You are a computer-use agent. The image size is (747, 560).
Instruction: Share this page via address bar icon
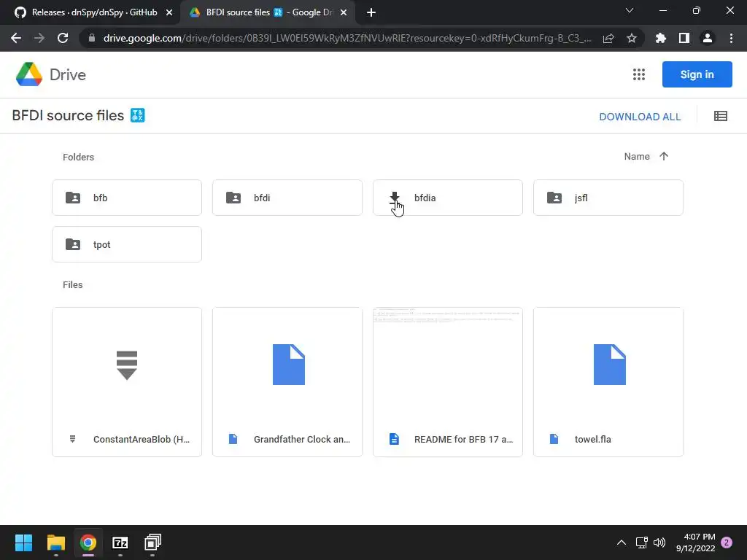(608, 38)
